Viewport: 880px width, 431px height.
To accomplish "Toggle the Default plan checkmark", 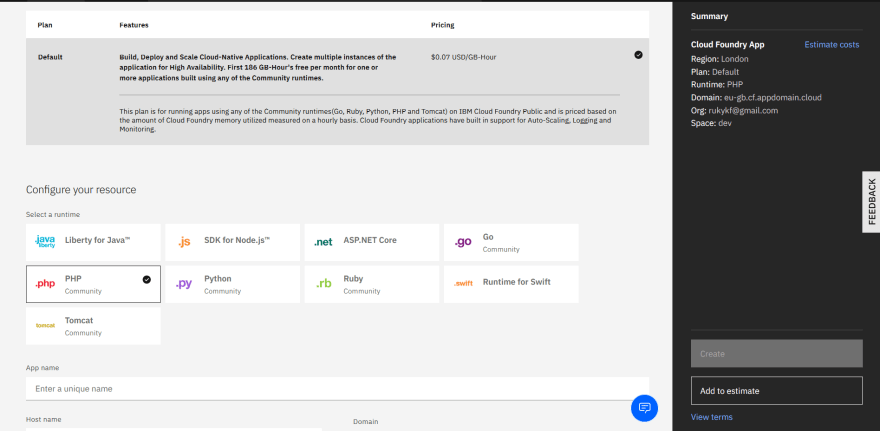I will click(638, 55).
